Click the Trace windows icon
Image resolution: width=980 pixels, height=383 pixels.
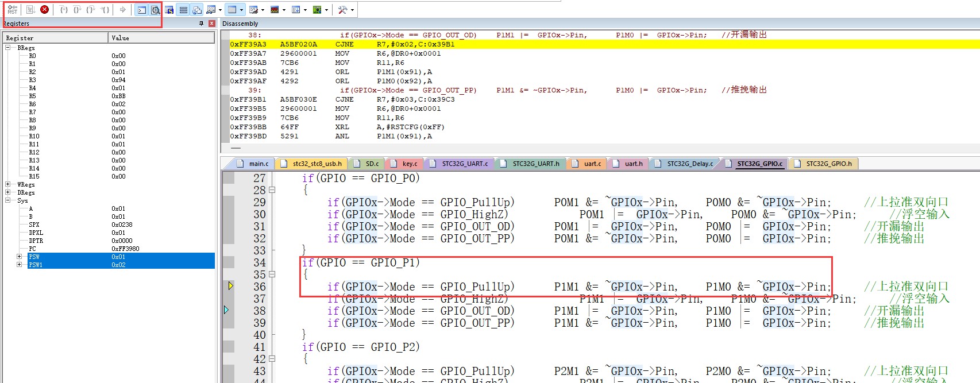click(x=296, y=10)
